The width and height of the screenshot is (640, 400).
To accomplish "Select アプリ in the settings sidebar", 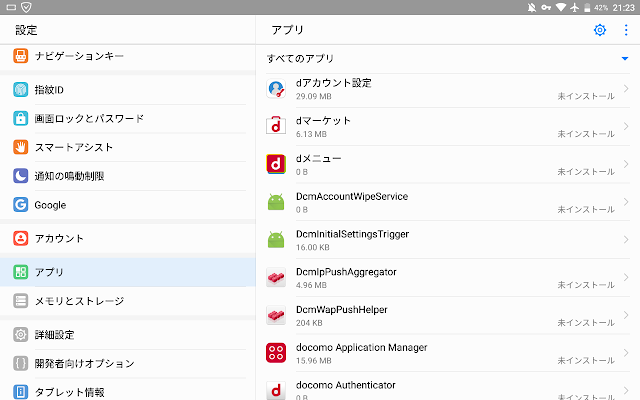I will tap(50, 272).
